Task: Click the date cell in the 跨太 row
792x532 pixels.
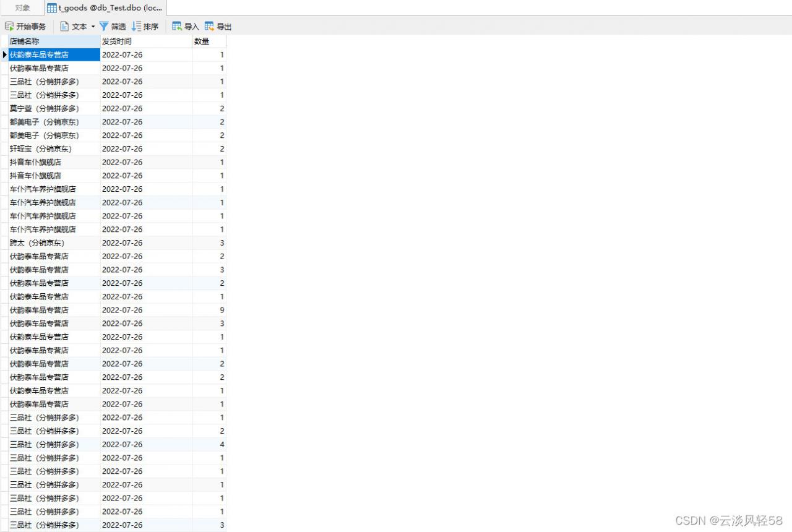Action: [x=147, y=243]
